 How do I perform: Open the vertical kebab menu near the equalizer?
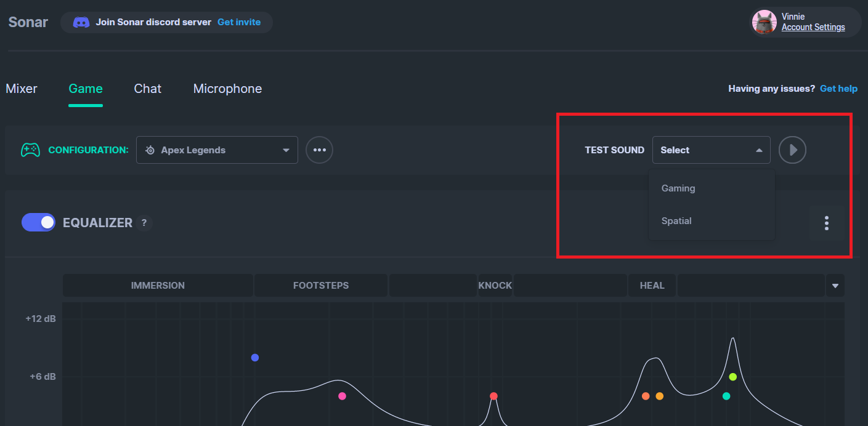click(826, 223)
